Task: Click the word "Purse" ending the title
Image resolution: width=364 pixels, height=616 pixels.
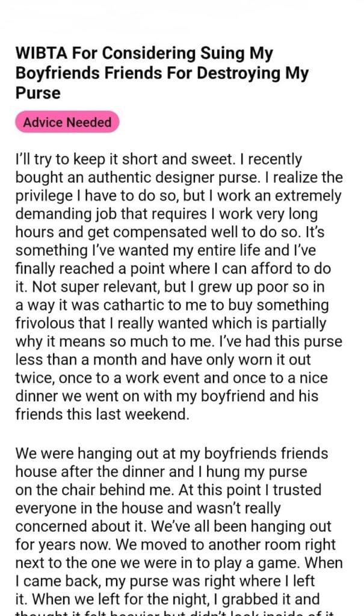Action: (x=39, y=94)
